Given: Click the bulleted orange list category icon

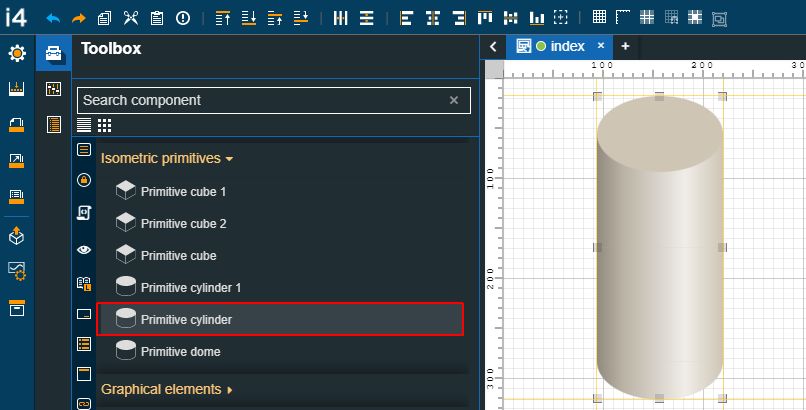Looking at the screenshot, I should (84, 344).
